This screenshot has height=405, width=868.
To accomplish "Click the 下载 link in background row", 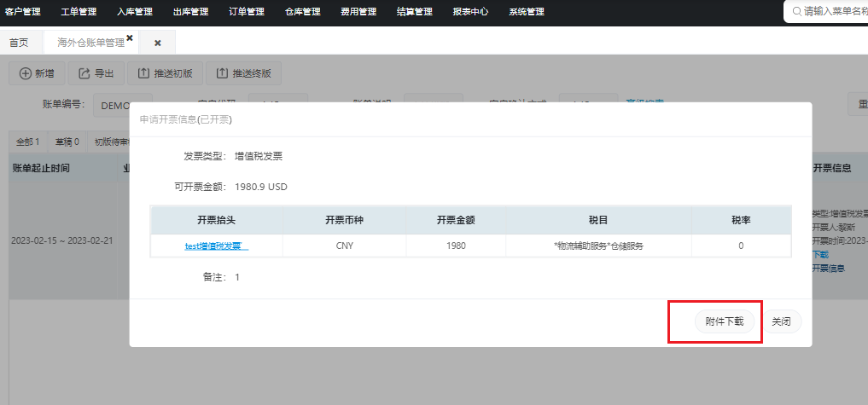I will tap(820, 254).
